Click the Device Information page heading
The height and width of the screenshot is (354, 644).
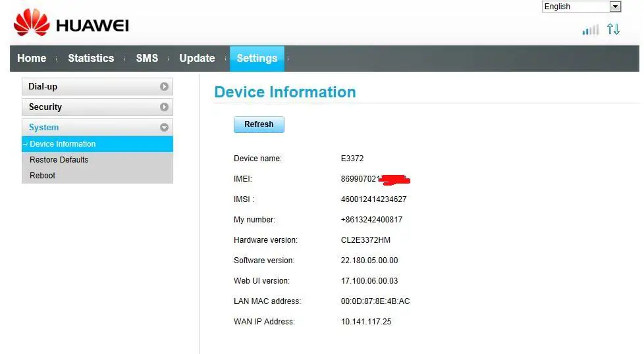[285, 92]
